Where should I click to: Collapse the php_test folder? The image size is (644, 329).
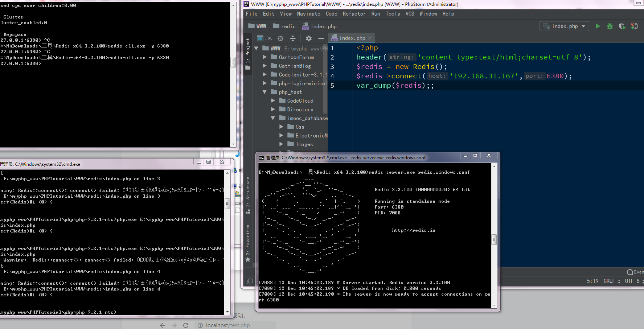tap(264, 92)
